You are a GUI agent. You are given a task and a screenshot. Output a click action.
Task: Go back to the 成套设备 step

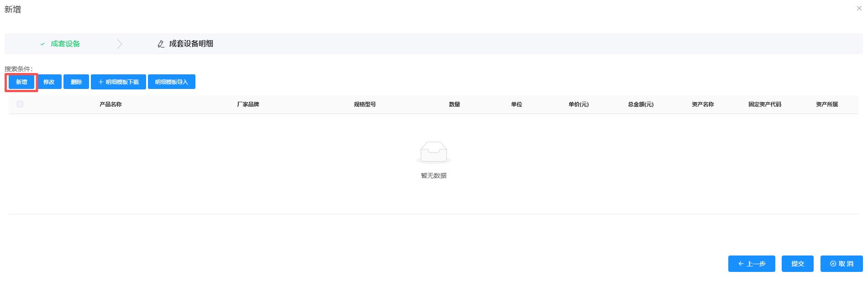[65, 44]
